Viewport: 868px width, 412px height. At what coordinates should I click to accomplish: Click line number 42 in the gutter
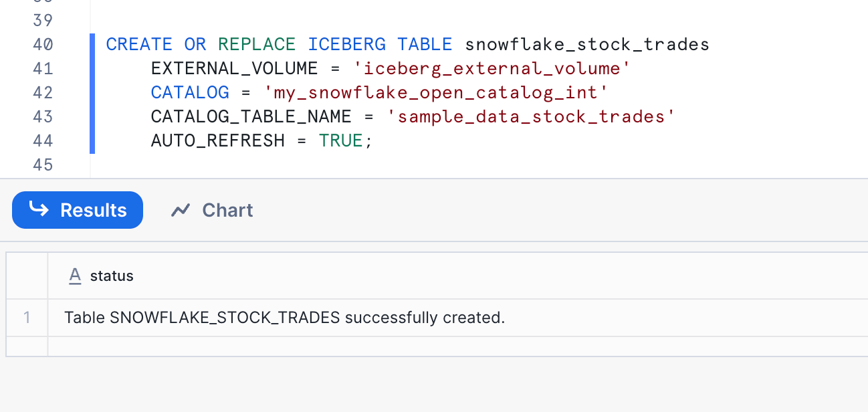43,93
